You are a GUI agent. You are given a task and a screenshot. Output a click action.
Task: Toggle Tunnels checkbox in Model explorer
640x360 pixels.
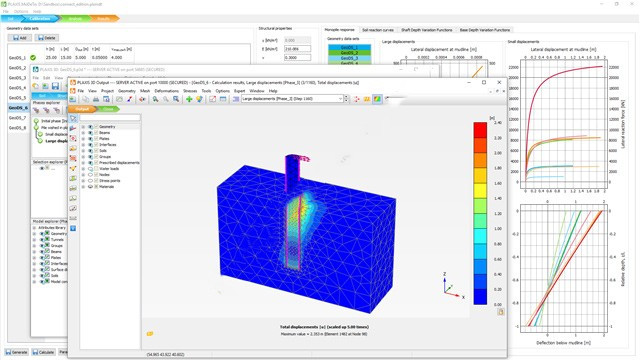tap(47, 240)
